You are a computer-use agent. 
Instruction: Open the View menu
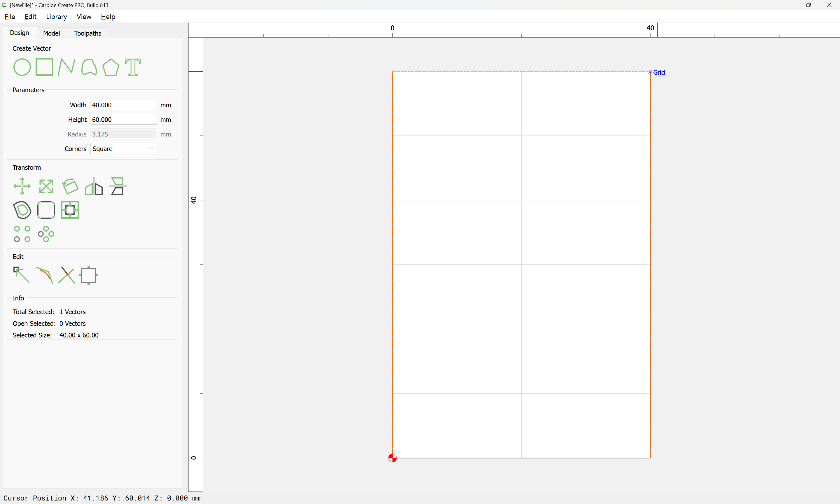[84, 17]
